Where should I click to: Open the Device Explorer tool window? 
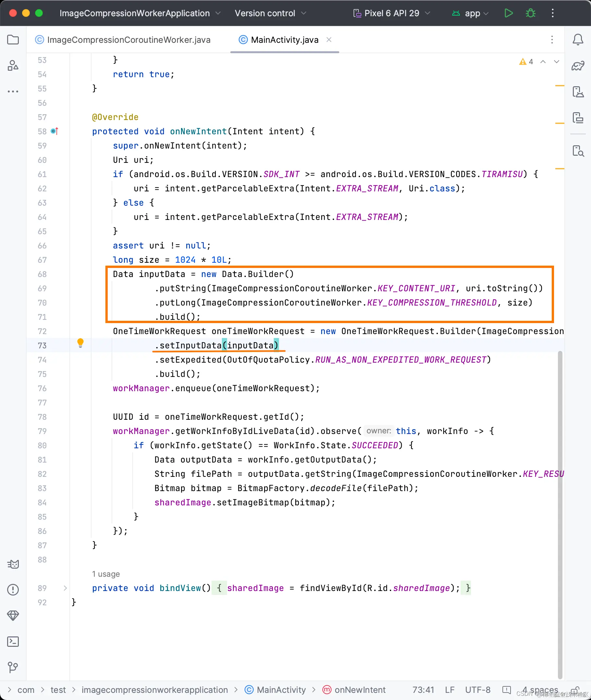578,151
